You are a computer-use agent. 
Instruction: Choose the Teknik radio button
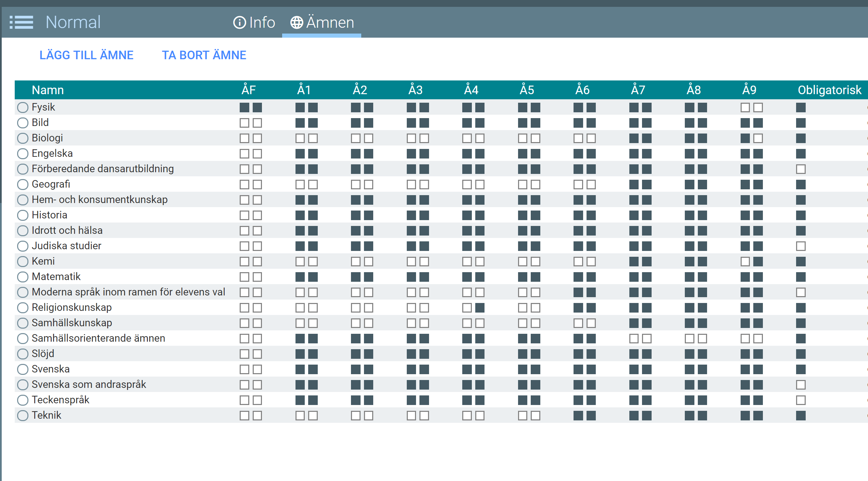pyautogui.click(x=23, y=416)
